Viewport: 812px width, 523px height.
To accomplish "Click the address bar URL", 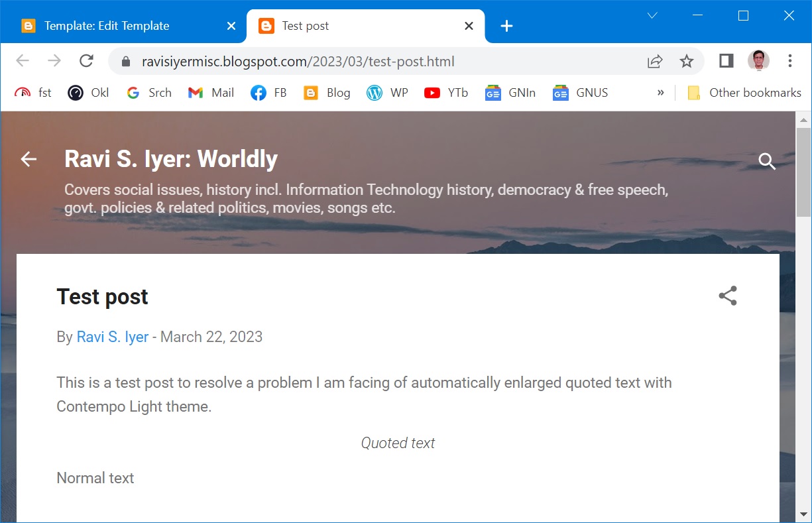I will point(298,62).
